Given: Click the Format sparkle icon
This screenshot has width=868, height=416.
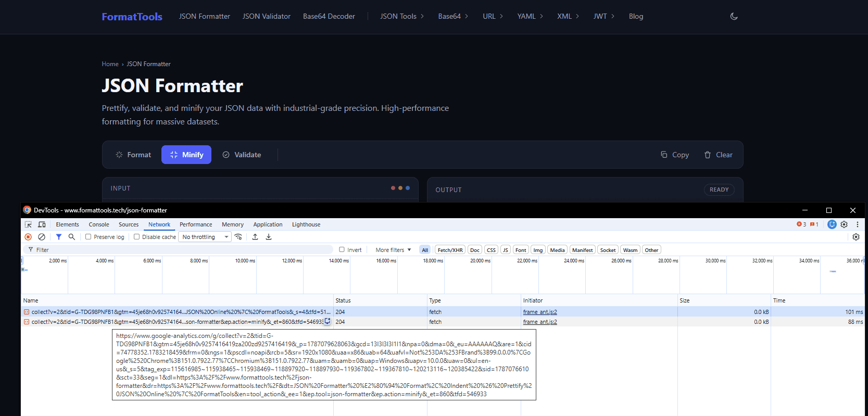Looking at the screenshot, I should (119, 155).
